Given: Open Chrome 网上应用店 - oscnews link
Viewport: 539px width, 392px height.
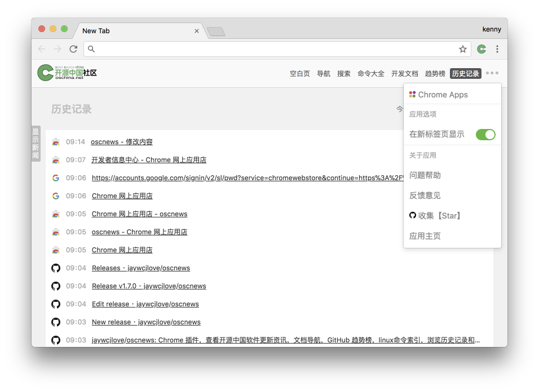Looking at the screenshot, I should tap(140, 214).
